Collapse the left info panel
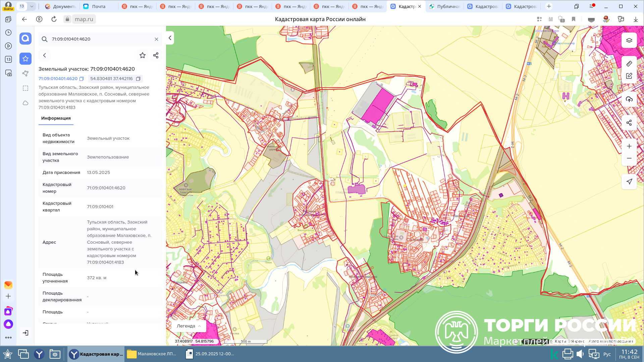 (170, 38)
